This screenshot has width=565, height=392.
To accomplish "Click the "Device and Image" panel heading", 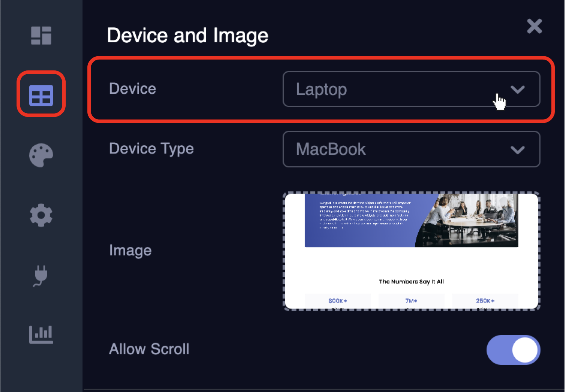I will (x=188, y=36).
